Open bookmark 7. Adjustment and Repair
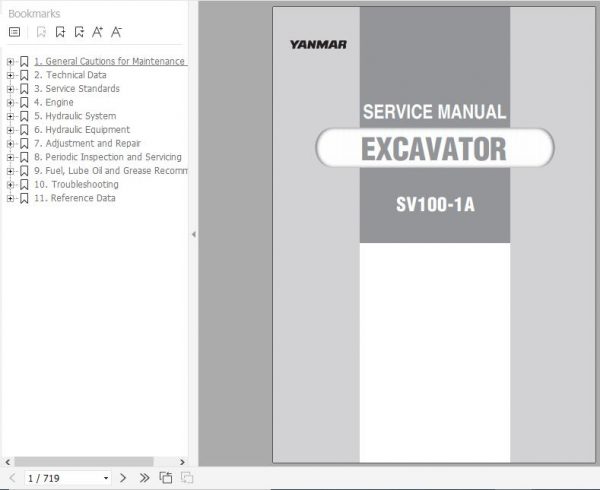The image size is (600, 490). [x=87, y=143]
